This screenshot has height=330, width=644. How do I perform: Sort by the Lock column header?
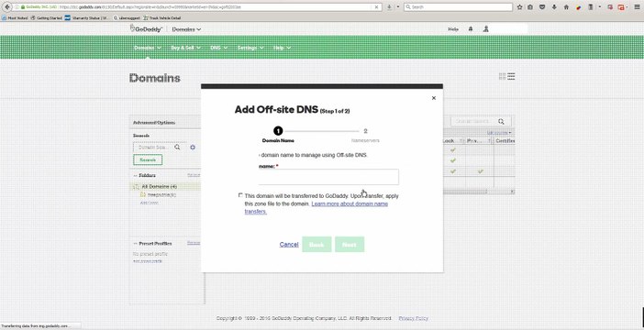point(448,141)
